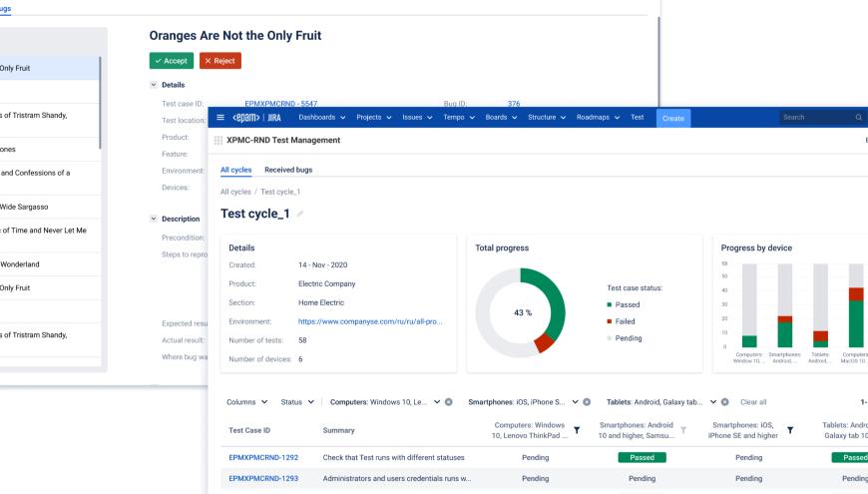This screenshot has width=868, height=494.
Task: Open the Columns dropdown
Action: [246, 402]
